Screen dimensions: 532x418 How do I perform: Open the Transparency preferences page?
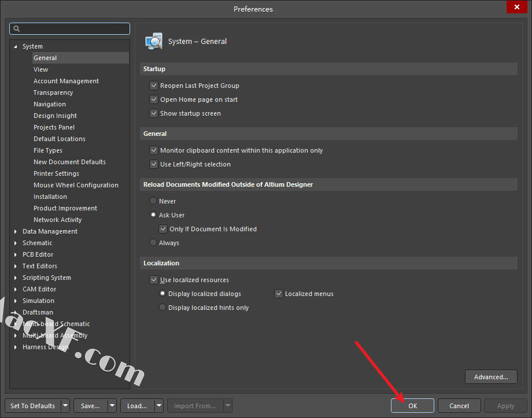[53, 93]
